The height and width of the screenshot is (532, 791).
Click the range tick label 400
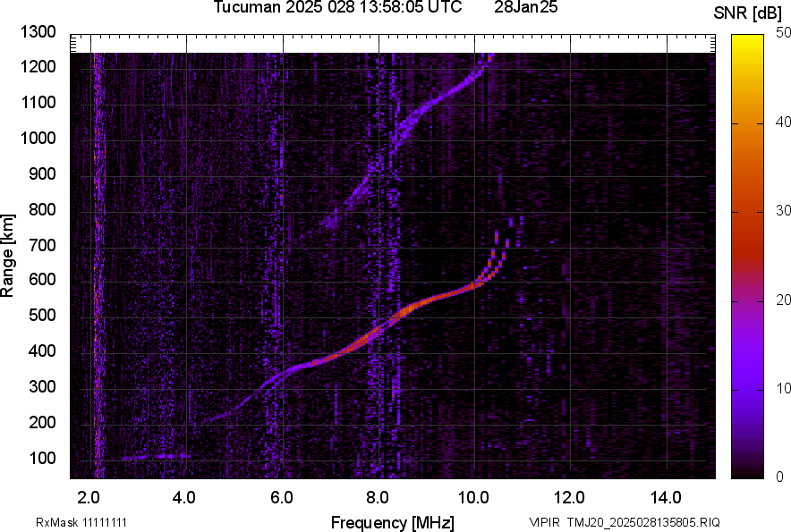point(42,351)
